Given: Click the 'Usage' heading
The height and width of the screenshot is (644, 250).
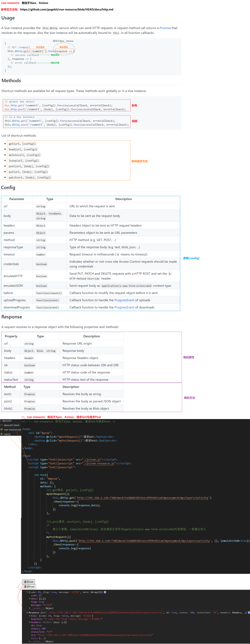Looking at the screenshot, I should tap(8, 18).
